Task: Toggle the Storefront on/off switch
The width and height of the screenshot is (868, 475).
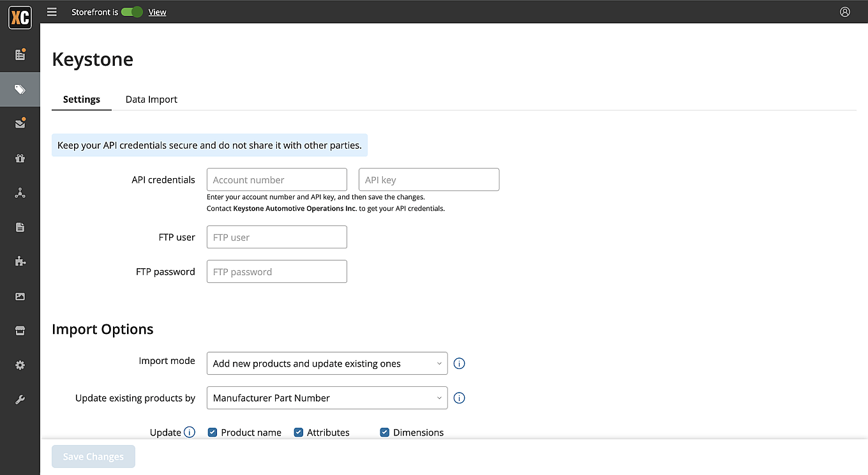Action: pos(131,12)
